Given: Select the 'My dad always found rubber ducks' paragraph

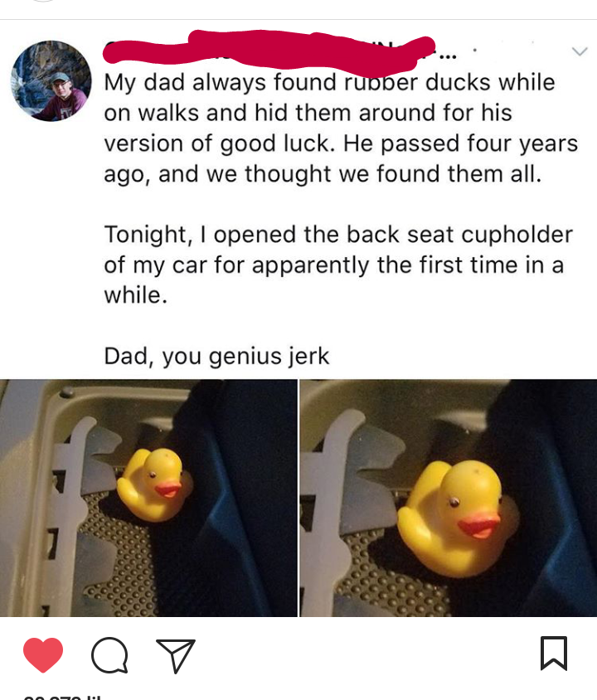Looking at the screenshot, I should 341,128.
